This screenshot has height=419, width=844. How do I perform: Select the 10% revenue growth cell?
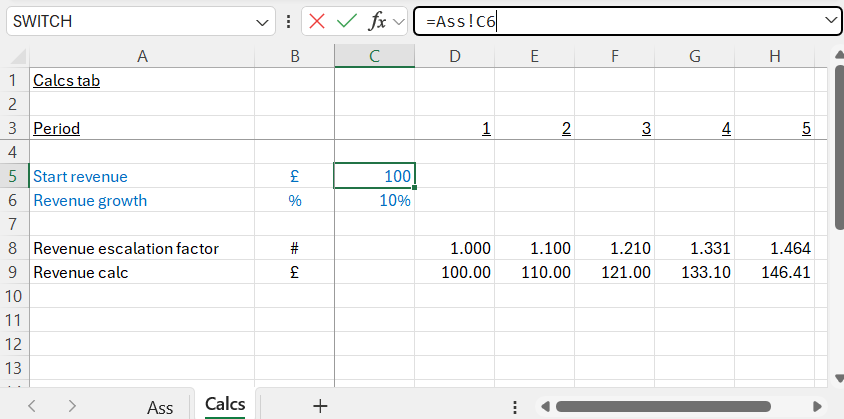(x=374, y=200)
